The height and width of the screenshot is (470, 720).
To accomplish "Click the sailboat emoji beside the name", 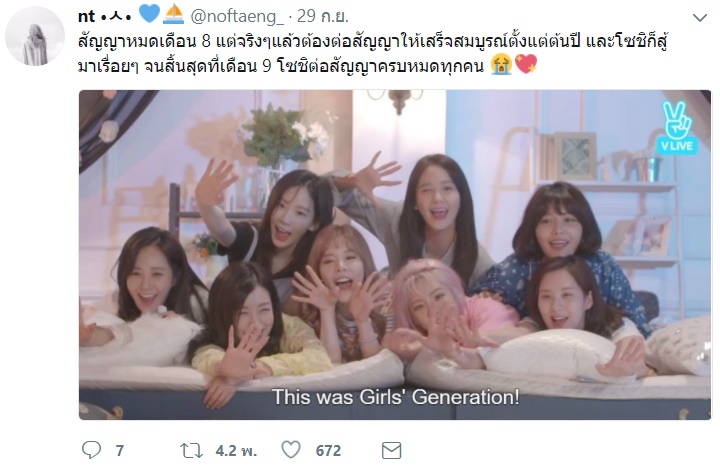I will pyautogui.click(x=174, y=14).
